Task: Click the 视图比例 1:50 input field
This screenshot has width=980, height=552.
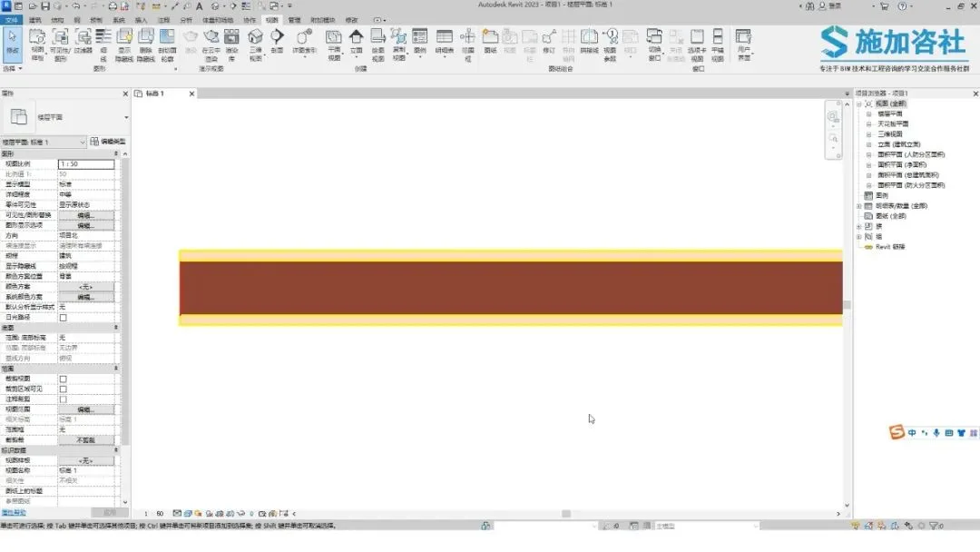Action: tap(86, 163)
